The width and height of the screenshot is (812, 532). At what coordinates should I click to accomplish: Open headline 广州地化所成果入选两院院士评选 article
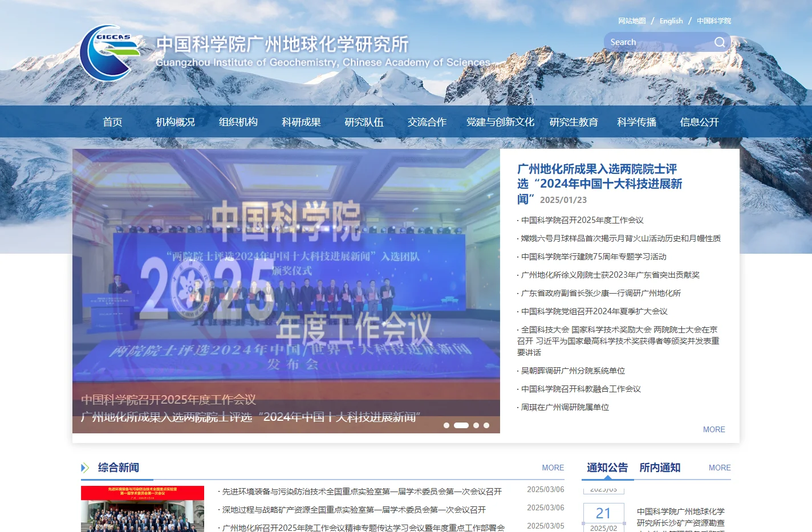(x=599, y=184)
